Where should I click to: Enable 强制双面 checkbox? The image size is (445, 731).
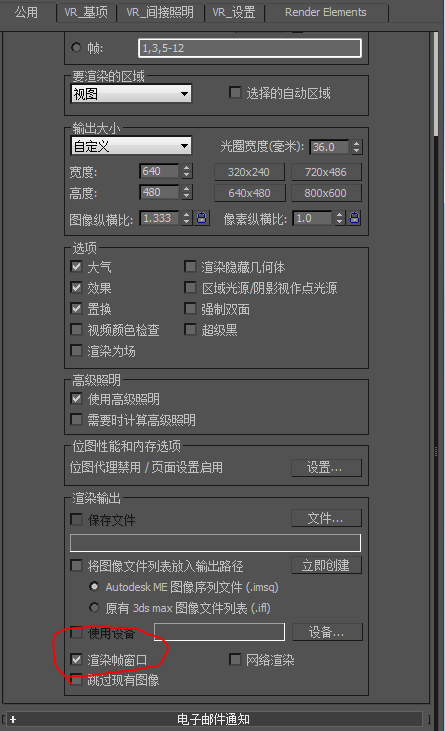point(190,308)
